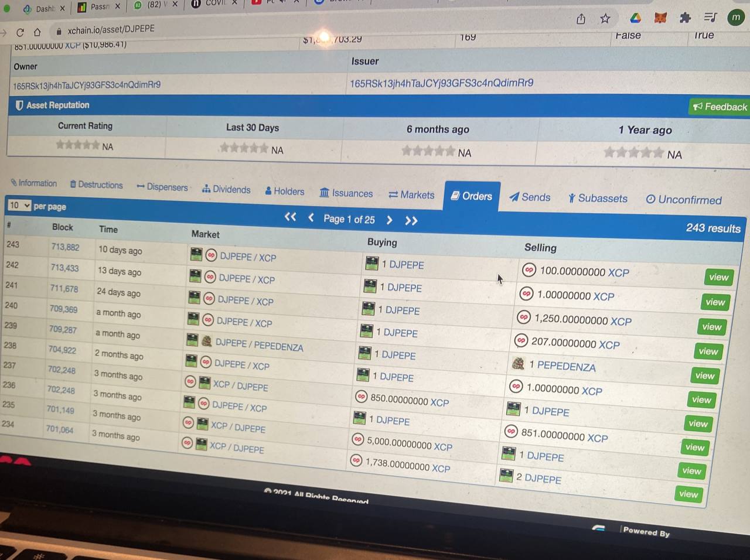Viewport: 750px width, 560px height.
Task: View order 242 details
Action: 715,302
